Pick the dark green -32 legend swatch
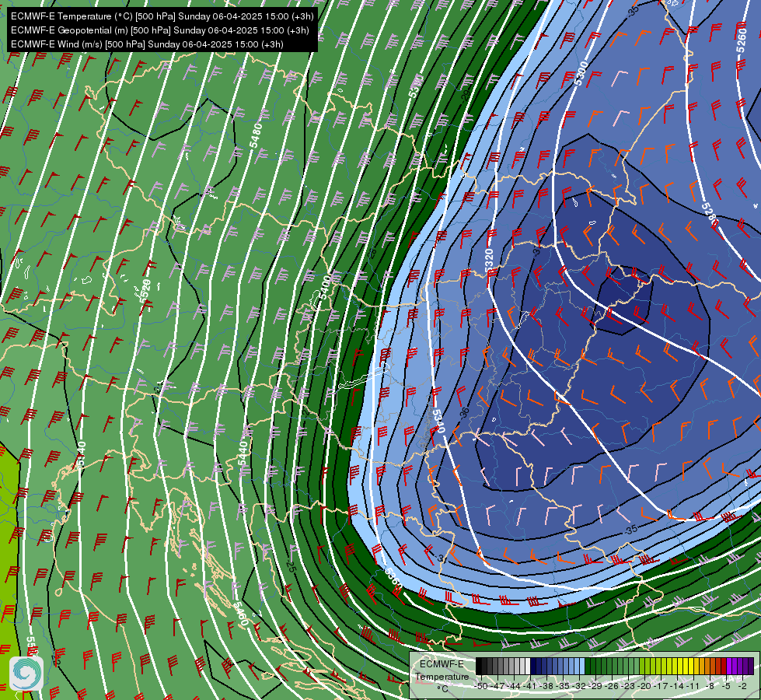761x700 pixels. pos(588,666)
